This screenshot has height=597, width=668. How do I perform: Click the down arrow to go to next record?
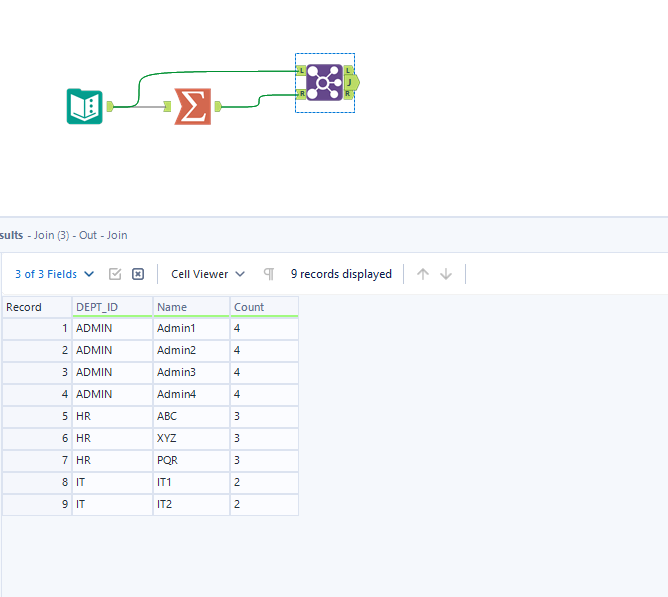pos(446,274)
